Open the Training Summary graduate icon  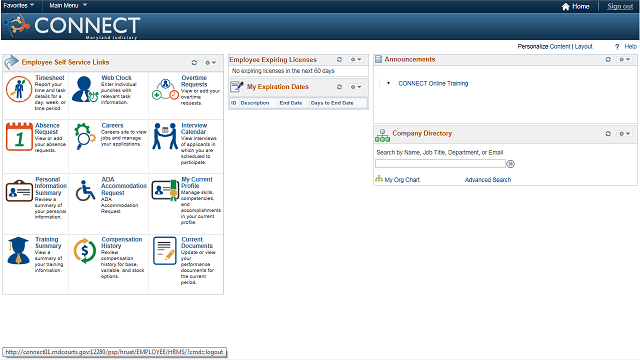[19, 251]
